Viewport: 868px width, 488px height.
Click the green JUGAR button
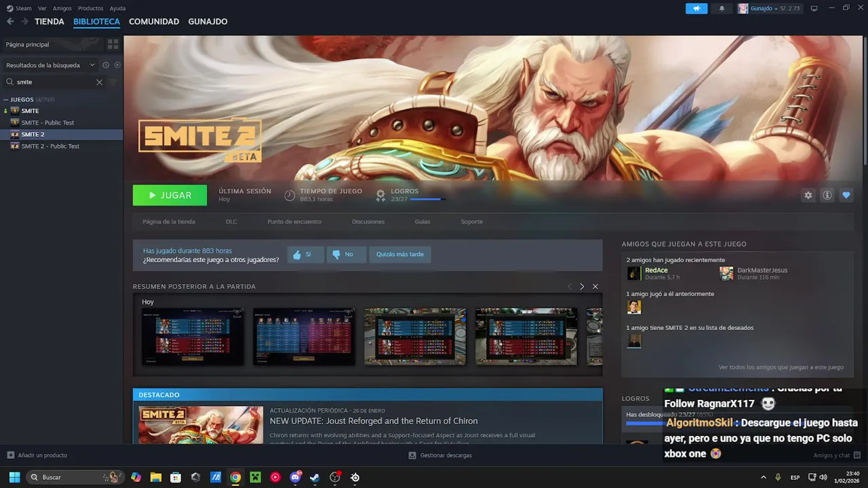tap(170, 195)
